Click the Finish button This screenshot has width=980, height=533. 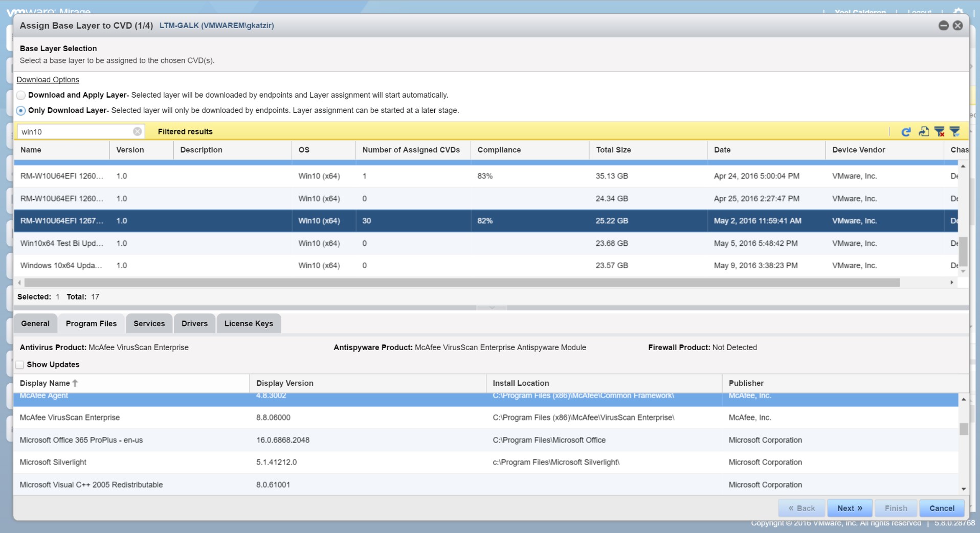(896, 508)
